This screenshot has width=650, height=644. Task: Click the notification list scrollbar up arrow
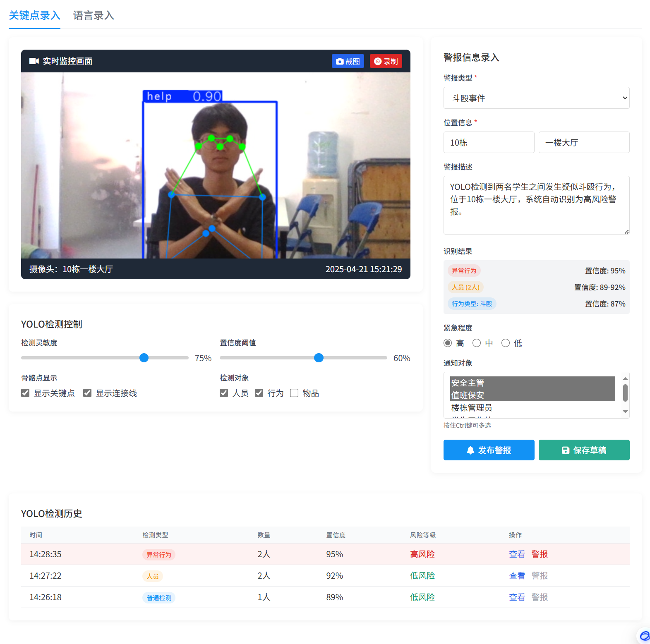[625, 378]
